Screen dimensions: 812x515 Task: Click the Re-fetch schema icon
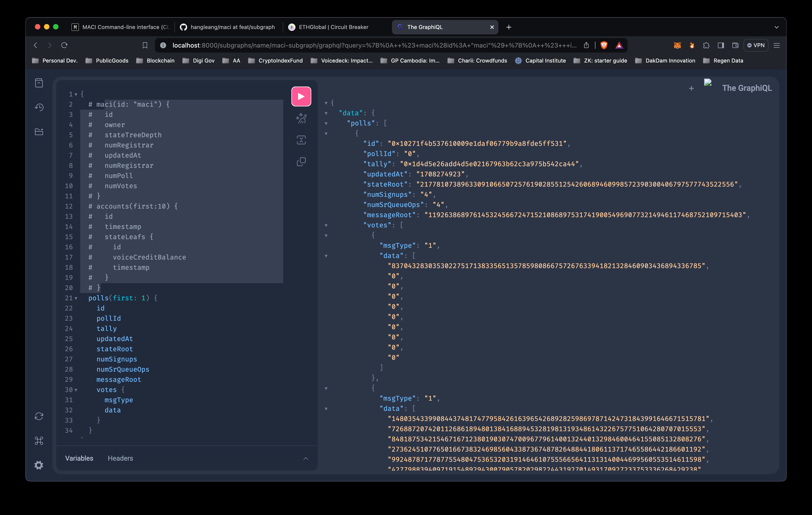click(x=39, y=416)
